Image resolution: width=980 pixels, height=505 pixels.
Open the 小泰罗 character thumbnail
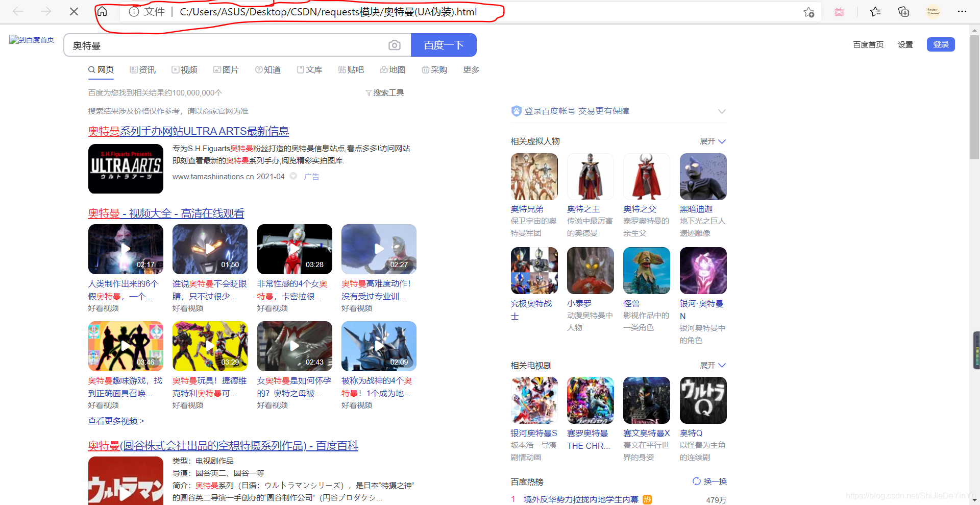click(x=590, y=271)
